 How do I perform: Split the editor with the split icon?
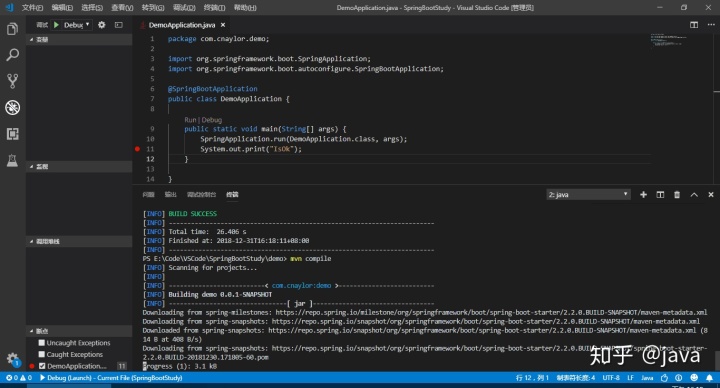694,25
